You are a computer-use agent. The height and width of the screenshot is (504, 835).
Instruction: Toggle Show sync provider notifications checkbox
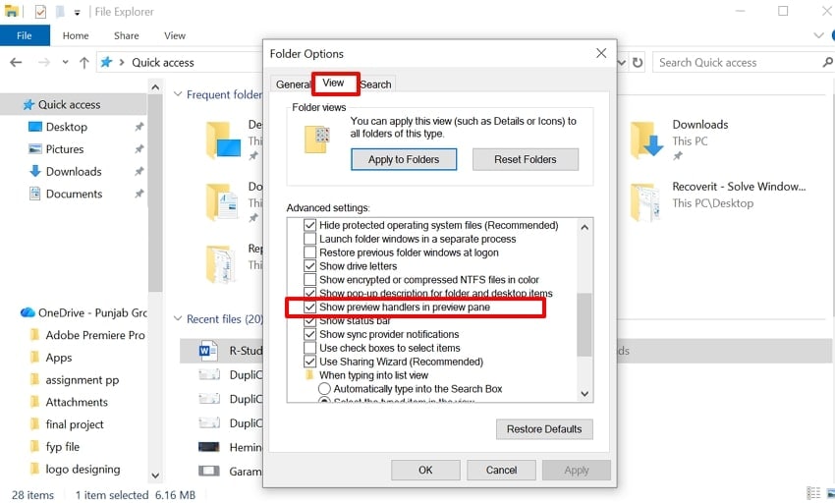click(309, 334)
